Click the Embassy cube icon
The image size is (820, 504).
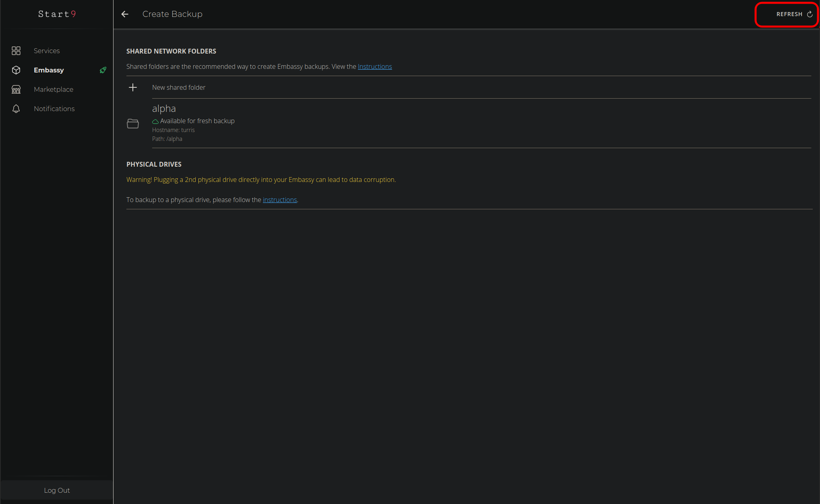coord(16,70)
